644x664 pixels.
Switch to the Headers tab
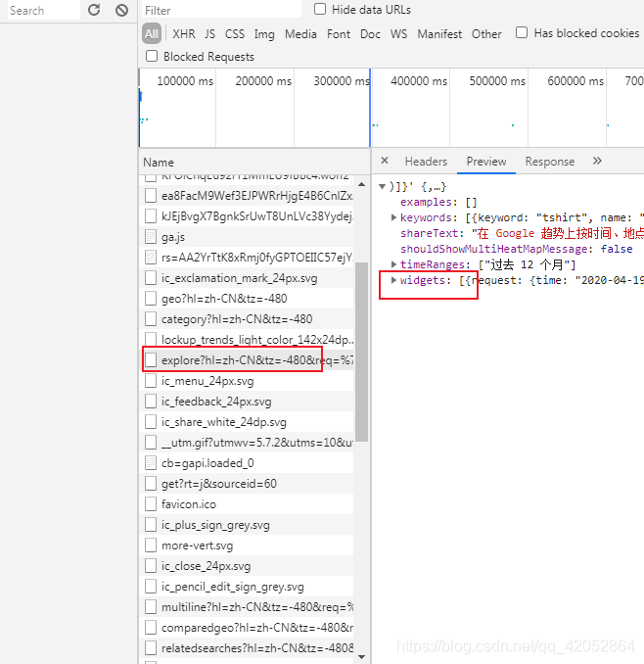point(426,162)
